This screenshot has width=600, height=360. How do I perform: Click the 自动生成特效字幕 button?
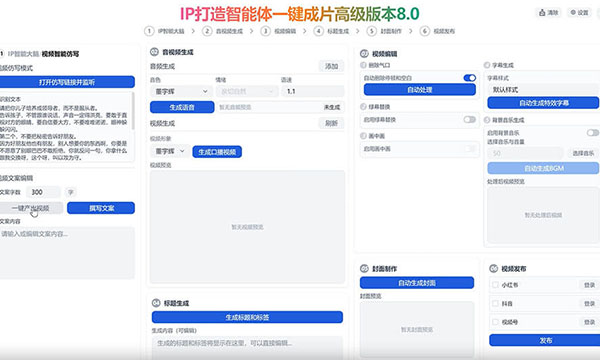pyautogui.click(x=543, y=103)
